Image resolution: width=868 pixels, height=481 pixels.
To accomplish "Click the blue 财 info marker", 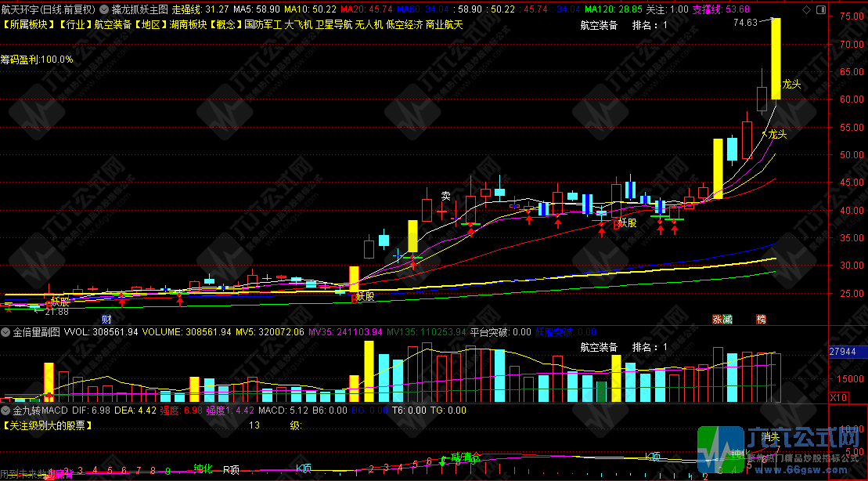I will (106, 319).
